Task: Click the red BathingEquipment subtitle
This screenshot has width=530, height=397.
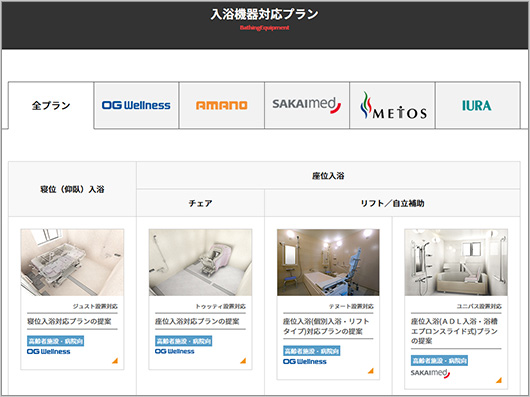Action: click(265, 28)
